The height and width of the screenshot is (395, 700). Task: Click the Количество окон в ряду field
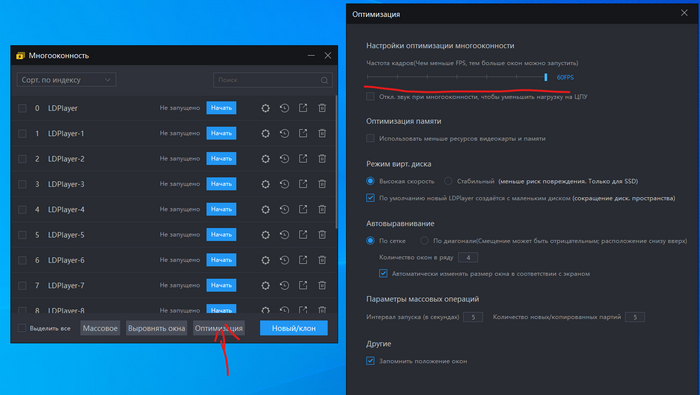pos(468,257)
